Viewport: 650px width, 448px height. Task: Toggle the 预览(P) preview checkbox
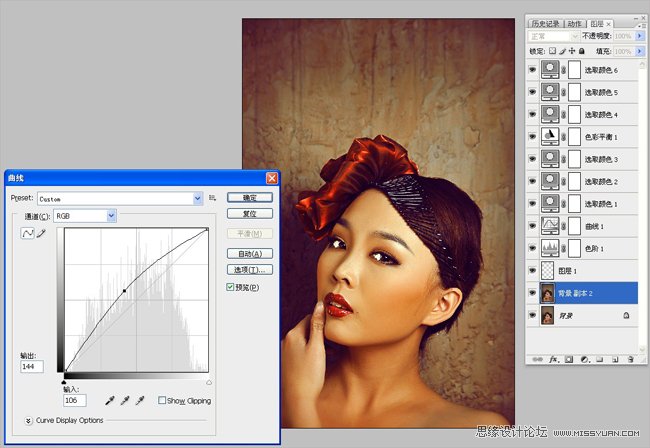pos(230,287)
